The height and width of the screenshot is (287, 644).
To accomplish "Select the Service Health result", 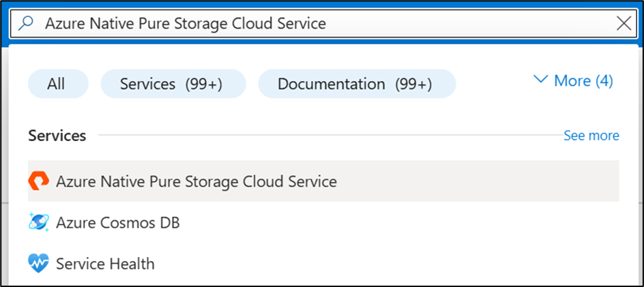I will click(x=105, y=263).
